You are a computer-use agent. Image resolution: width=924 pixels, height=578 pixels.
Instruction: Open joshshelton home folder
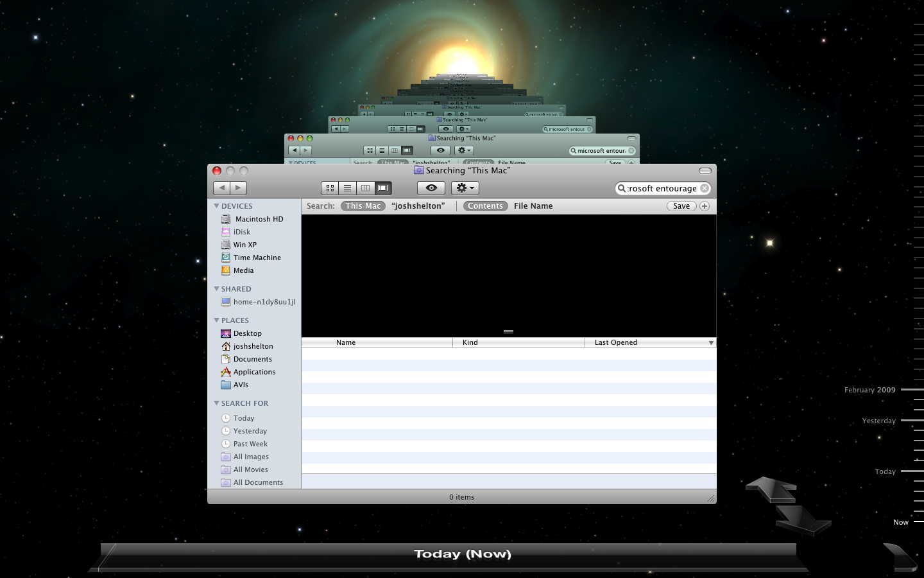tap(254, 346)
